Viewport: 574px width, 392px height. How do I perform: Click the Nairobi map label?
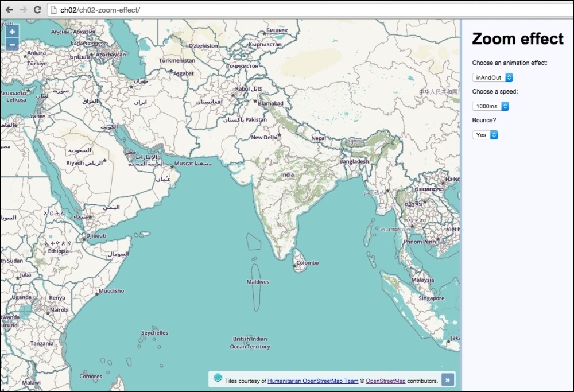pos(59,310)
